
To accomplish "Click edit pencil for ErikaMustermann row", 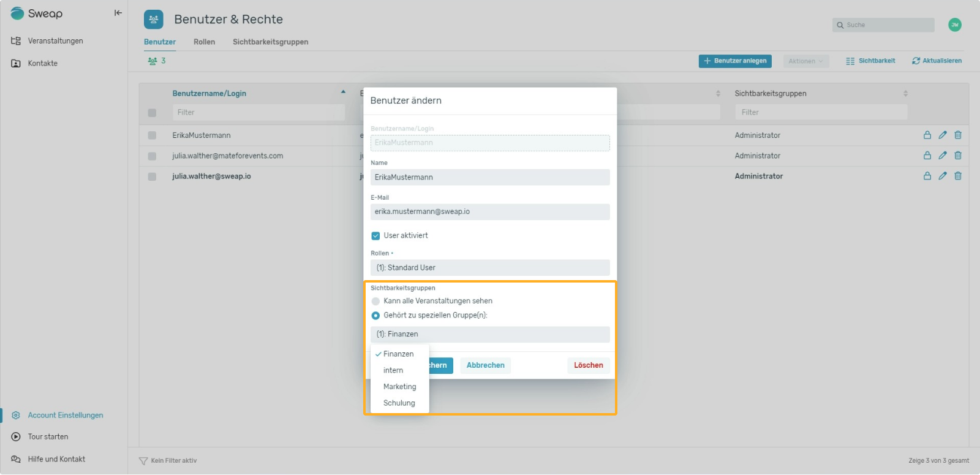I will 943,135.
